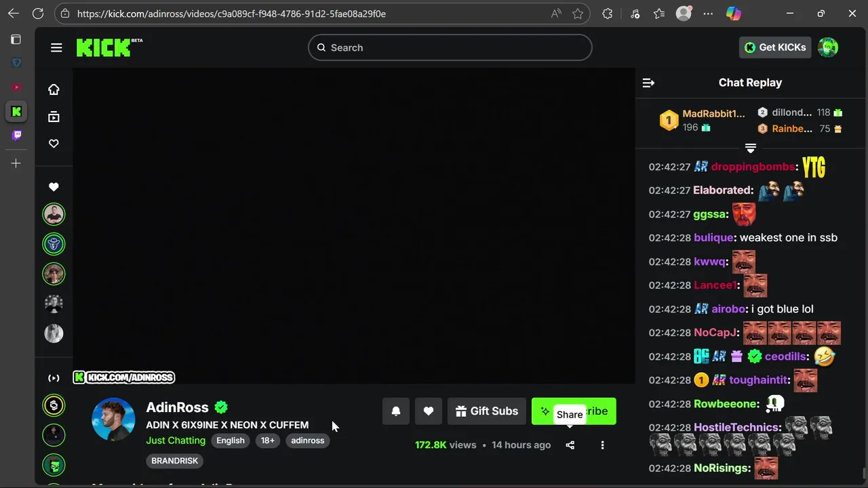Image resolution: width=868 pixels, height=488 pixels.
Task: Click the notification bell button
Action: (x=396, y=411)
